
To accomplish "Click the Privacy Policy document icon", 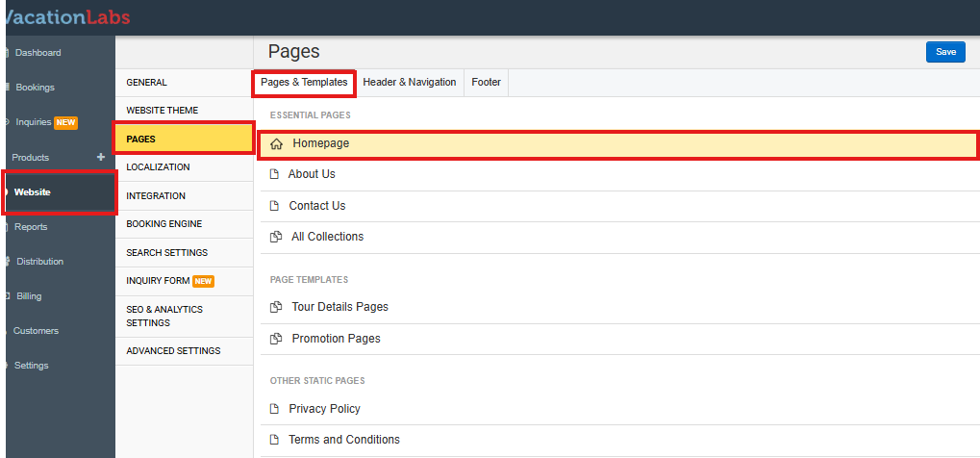I will click(275, 409).
